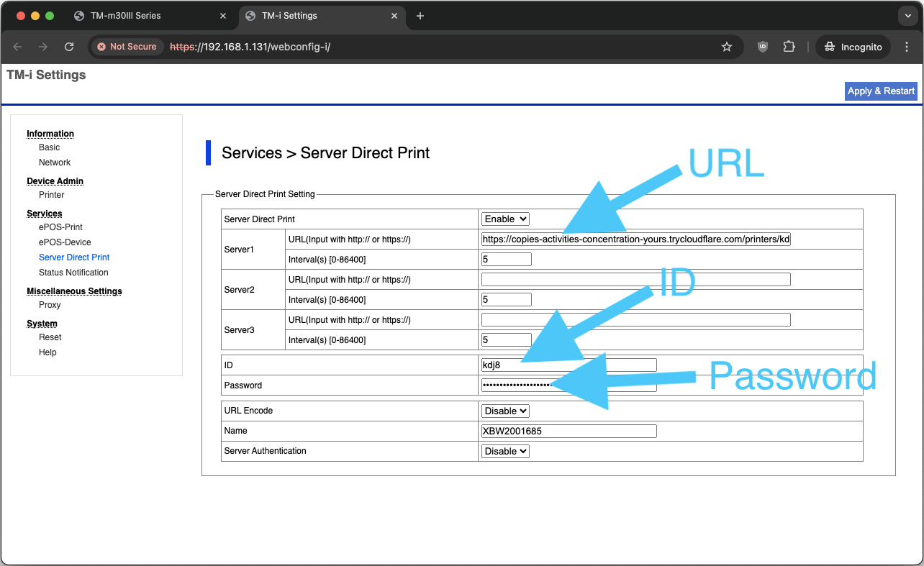924x566 pixels.
Task: Click the browser forward arrow
Action: (43, 47)
